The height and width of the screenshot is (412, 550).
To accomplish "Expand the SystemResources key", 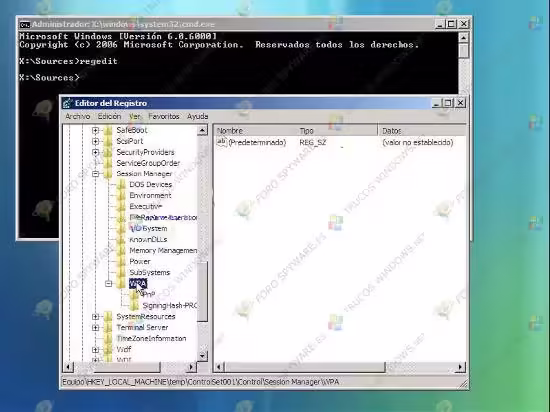I will pyautogui.click(x=95, y=317).
